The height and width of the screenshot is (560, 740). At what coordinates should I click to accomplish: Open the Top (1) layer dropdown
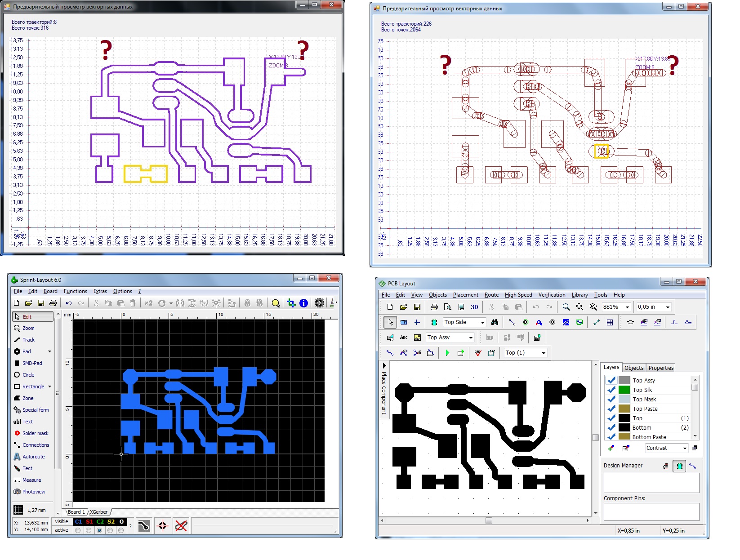[544, 353]
